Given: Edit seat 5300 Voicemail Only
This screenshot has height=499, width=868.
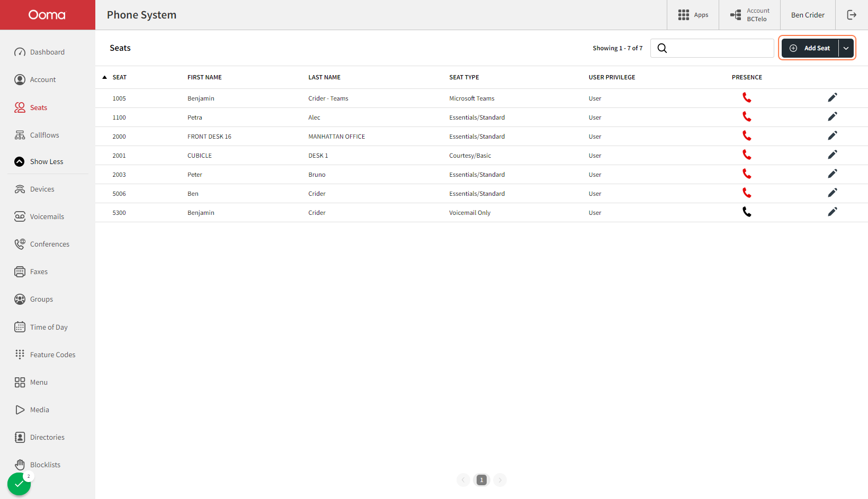Looking at the screenshot, I should [x=833, y=212].
